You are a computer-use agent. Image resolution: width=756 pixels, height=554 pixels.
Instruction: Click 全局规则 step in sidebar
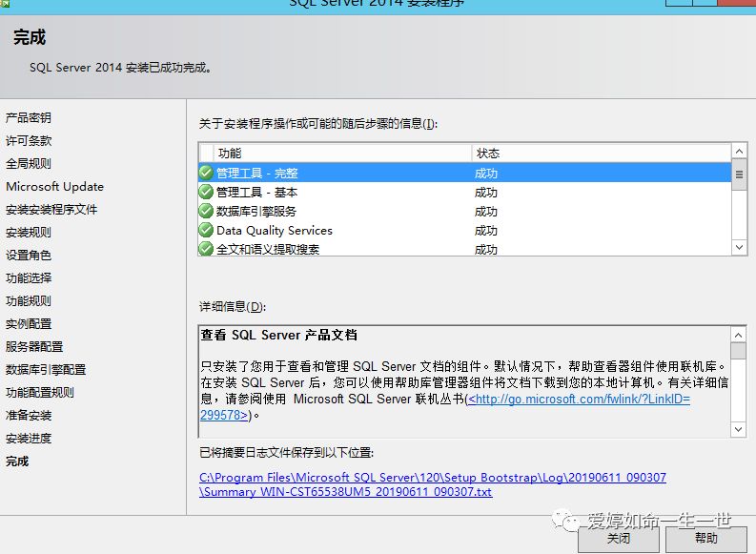28,163
